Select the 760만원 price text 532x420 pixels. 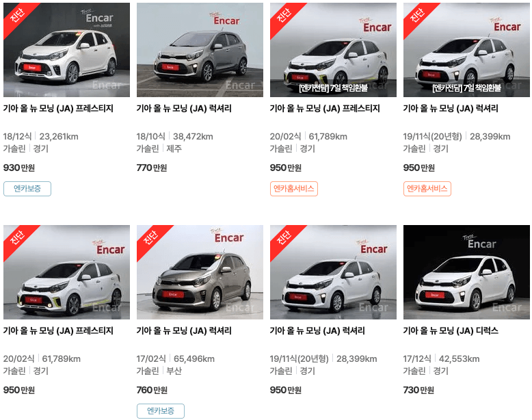152,390
